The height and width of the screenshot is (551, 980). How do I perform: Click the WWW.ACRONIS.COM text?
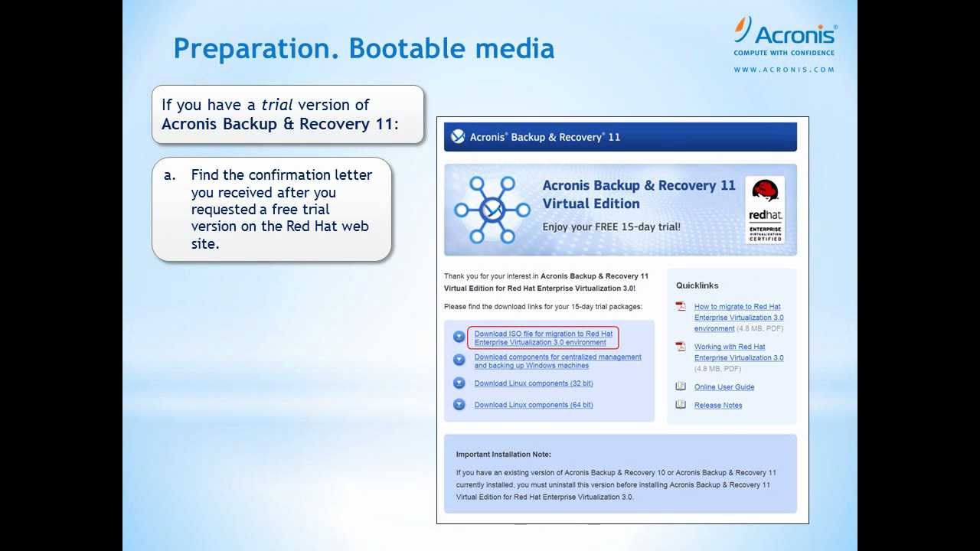coord(784,70)
